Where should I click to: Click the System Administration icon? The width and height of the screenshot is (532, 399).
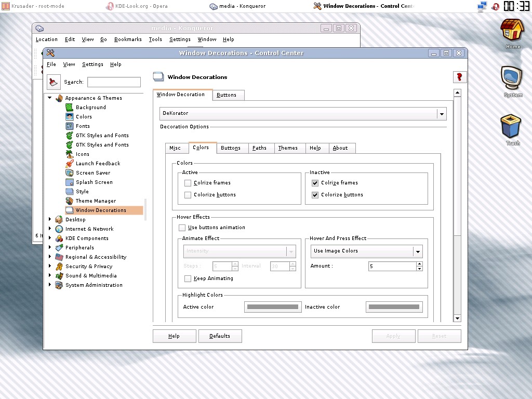pyautogui.click(x=59, y=285)
